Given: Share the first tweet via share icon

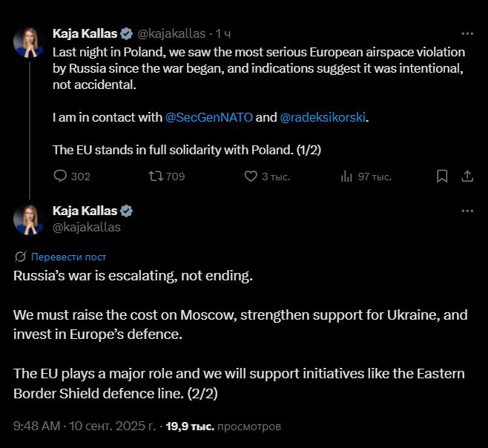Looking at the screenshot, I should pos(467,176).
